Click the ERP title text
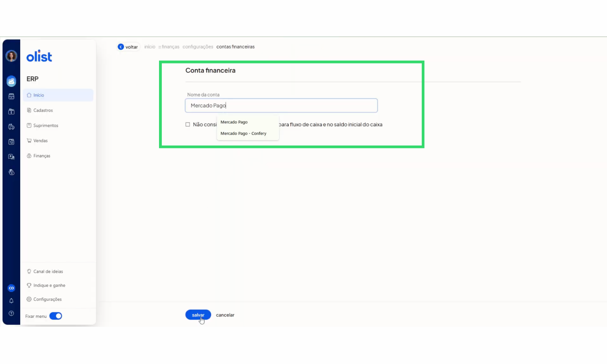Image resolution: width=607 pixels, height=364 pixels. coord(32,79)
